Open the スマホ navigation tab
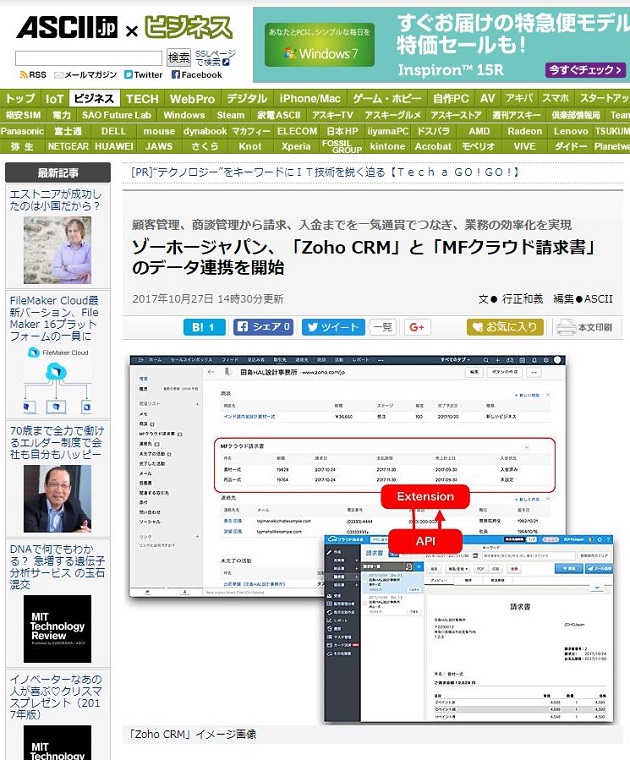The height and width of the screenshot is (760, 630). click(555, 98)
